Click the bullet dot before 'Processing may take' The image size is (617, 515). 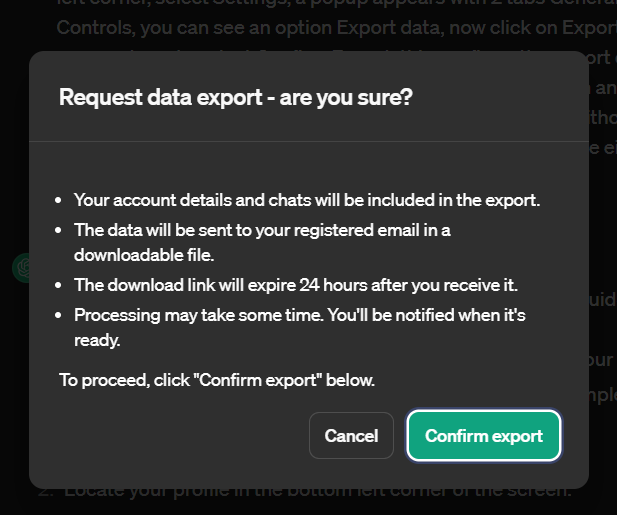click(x=58, y=315)
